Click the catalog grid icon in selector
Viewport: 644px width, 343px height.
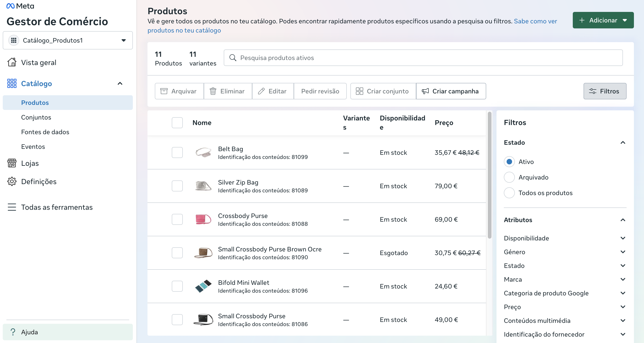point(14,40)
